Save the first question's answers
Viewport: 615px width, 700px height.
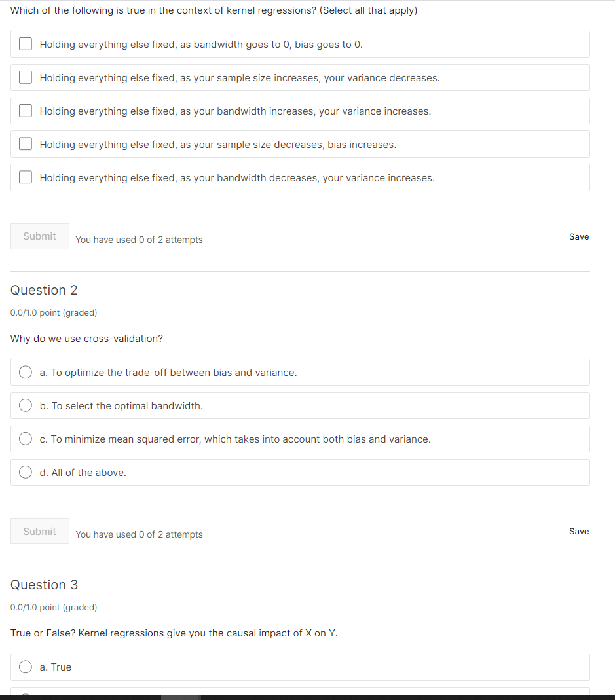click(x=578, y=236)
